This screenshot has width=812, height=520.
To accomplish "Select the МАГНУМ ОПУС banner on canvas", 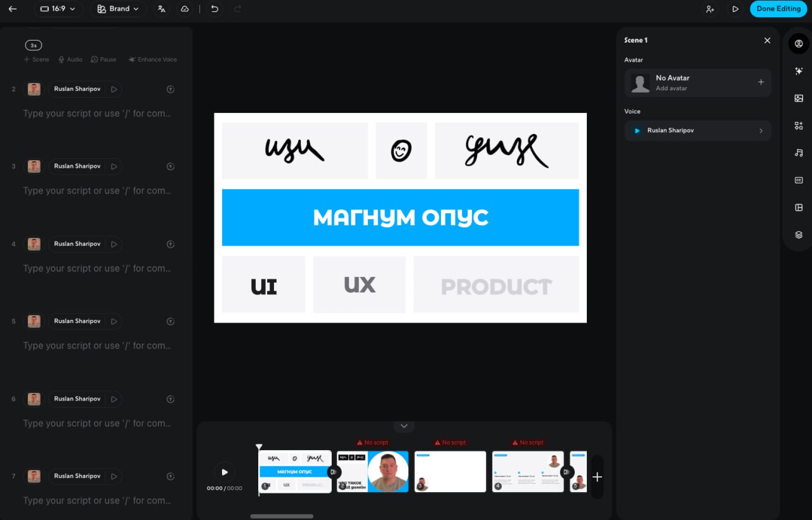I will click(400, 217).
